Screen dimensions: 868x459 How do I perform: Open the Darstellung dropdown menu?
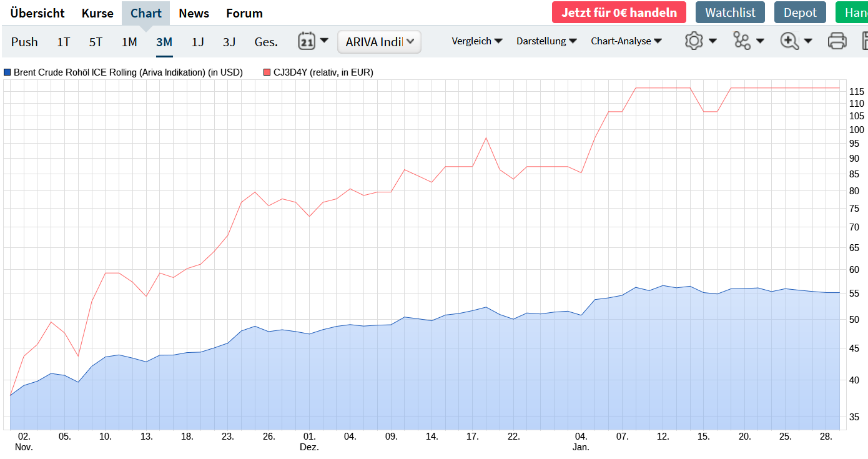pos(546,41)
